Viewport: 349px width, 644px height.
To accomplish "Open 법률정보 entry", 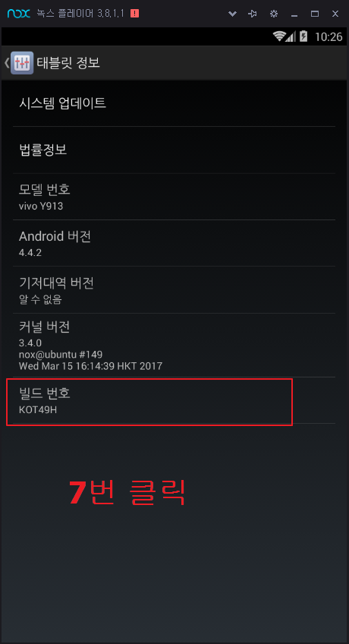I will (174, 150).
